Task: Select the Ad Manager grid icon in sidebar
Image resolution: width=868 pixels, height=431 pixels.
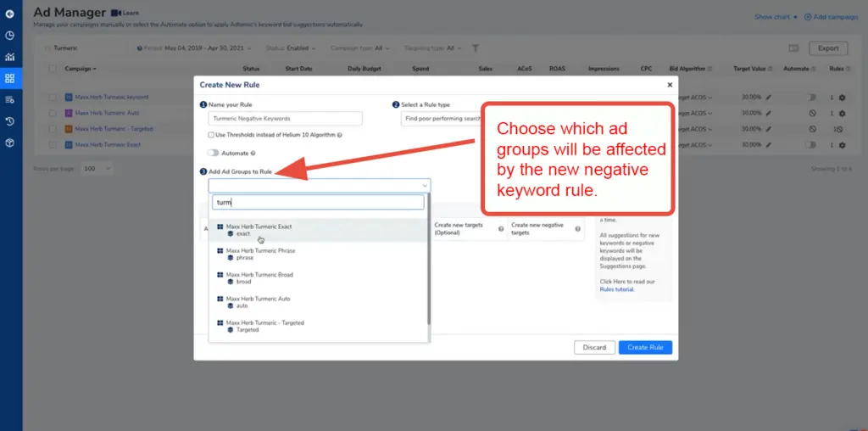Action: click(x=9, y=78)
